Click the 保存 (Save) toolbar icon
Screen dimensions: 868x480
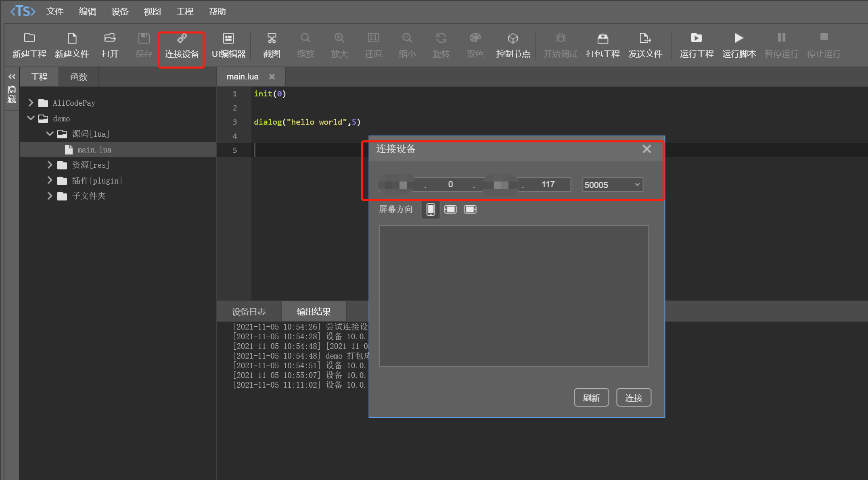[x=144, y=38]
